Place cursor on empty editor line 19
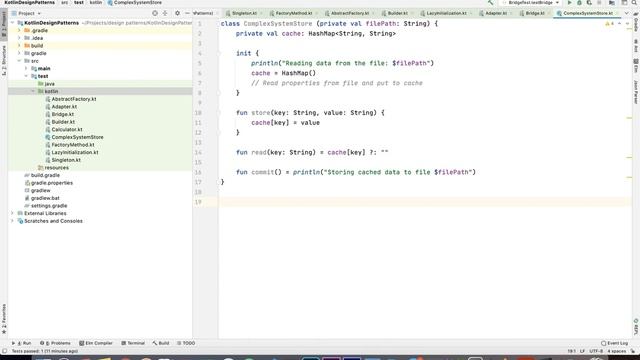 [x=424, y=202]
